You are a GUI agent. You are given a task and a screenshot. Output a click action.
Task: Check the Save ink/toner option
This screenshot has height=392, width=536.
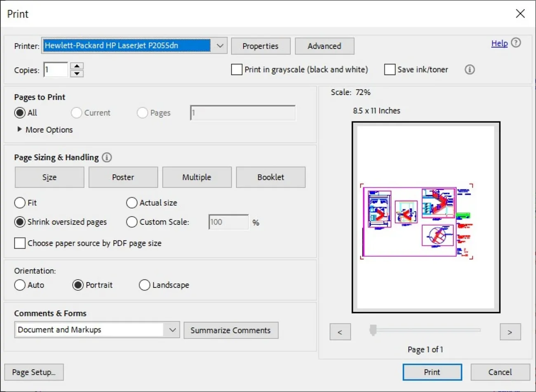pyautogui.click(x=390, y=70)
